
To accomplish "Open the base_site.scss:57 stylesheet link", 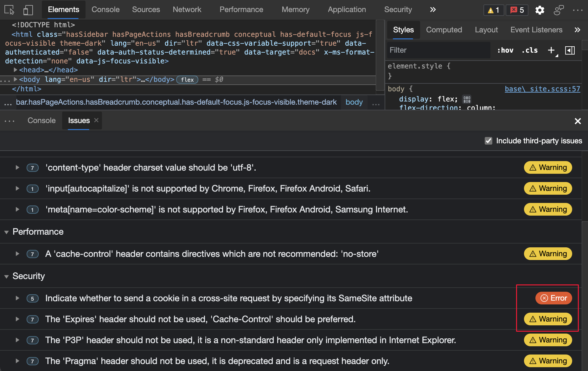I will pos(542,89).
